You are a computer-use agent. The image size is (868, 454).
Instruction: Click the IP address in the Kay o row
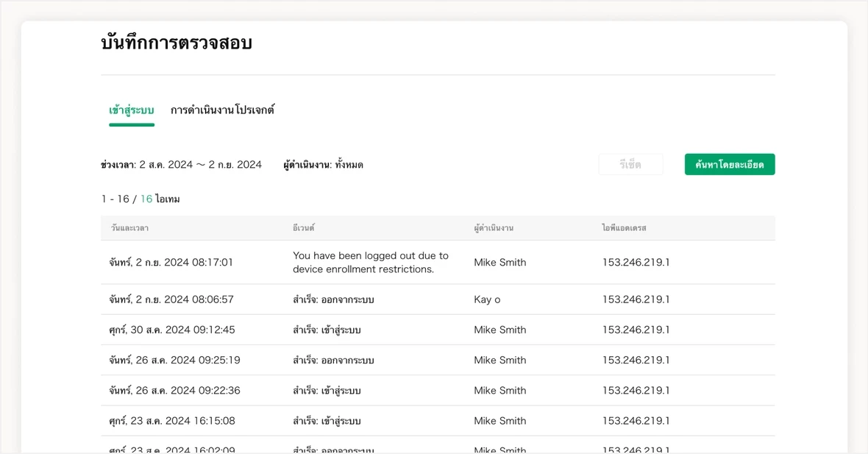point(636,299)
